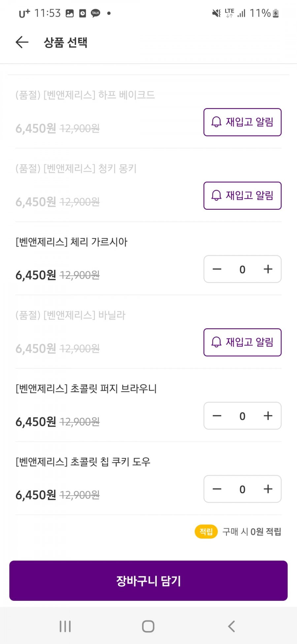The height and width of the screenshot is (644, 297).
Task: Decrease the 체리 가르시아 quantity with minus
Action: (x=217, y=269)
